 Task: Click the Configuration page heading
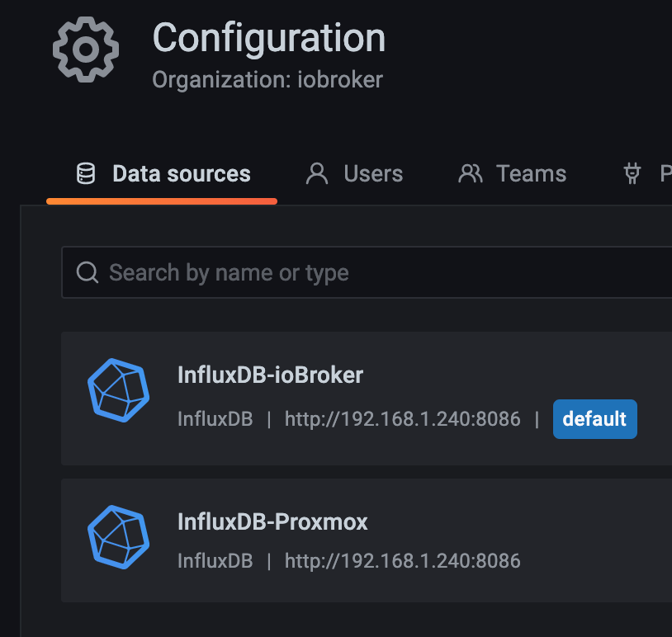click(x=269, y=38)
